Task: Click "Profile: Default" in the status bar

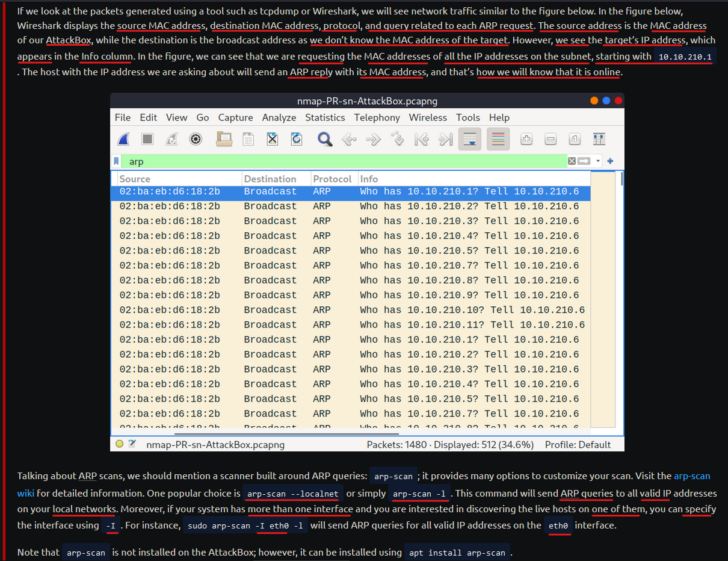Action: pos(578,445)
